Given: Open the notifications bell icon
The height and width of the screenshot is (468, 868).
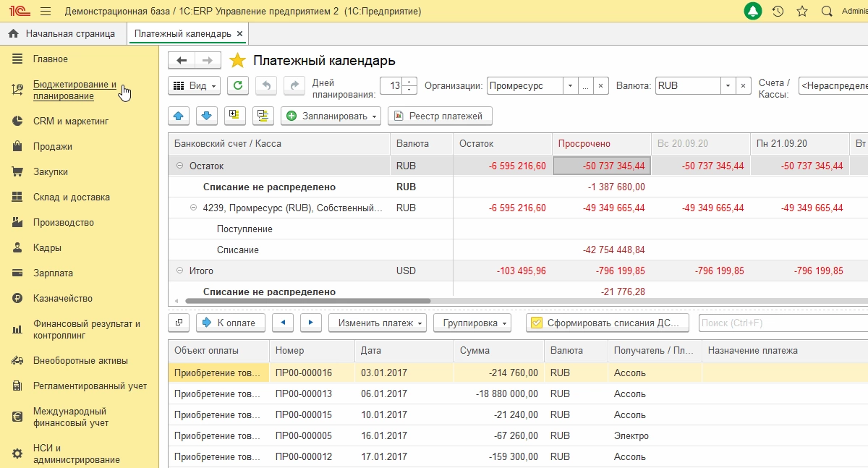Looking at the screenshot, I should pos(753,12).
